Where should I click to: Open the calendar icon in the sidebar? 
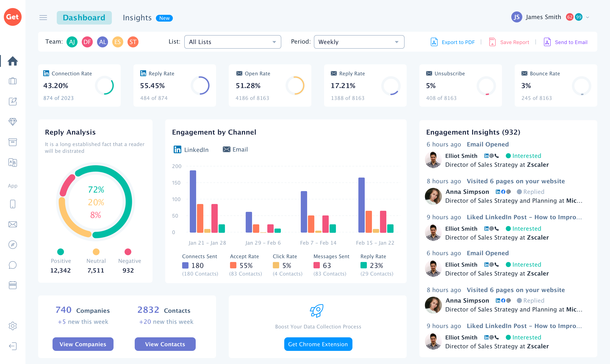point(12,285)
